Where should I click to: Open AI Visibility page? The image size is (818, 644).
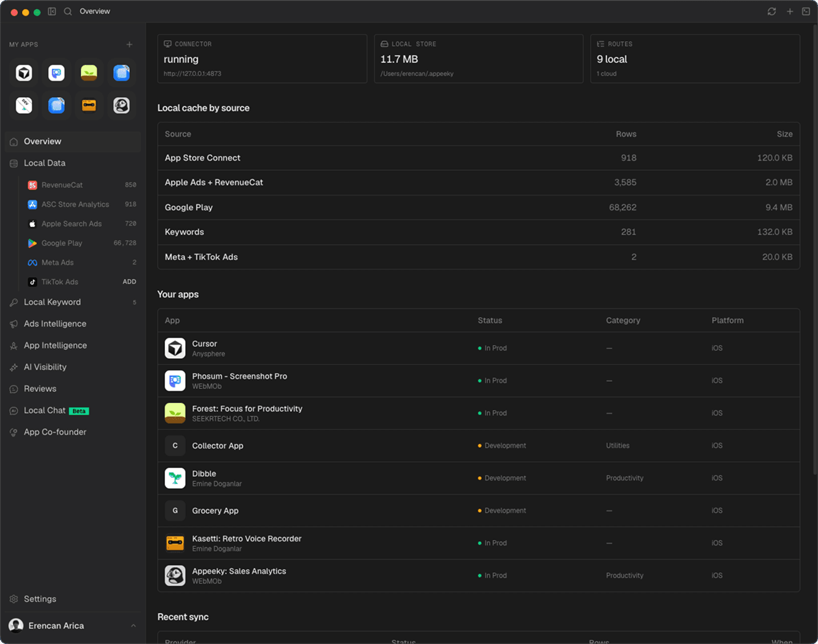(73, 367)
